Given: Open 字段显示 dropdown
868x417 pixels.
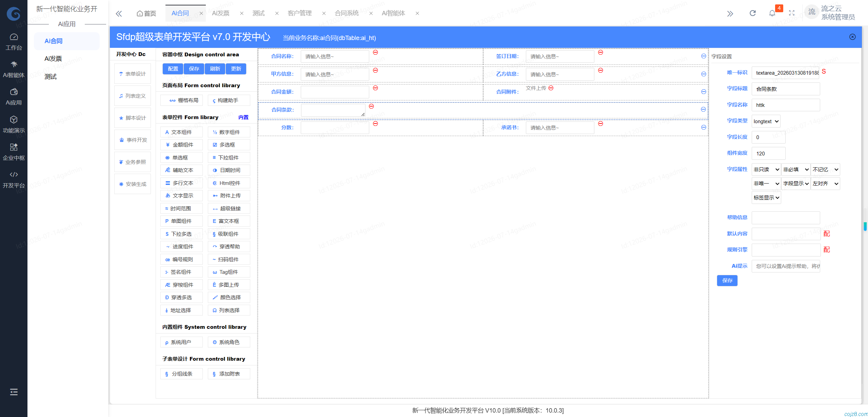Looking at the screenshot, I should click(x=796, y=184).
